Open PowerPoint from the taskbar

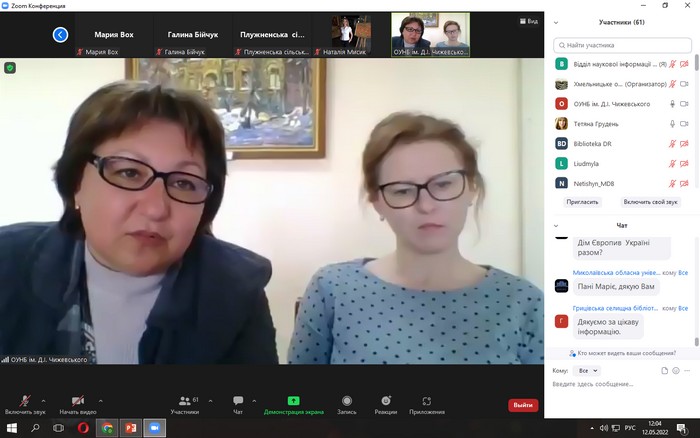coord(131,428)
